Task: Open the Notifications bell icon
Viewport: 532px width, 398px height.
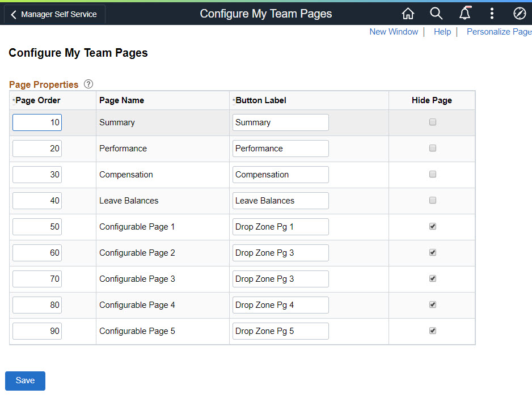Action: pos(465,14)
